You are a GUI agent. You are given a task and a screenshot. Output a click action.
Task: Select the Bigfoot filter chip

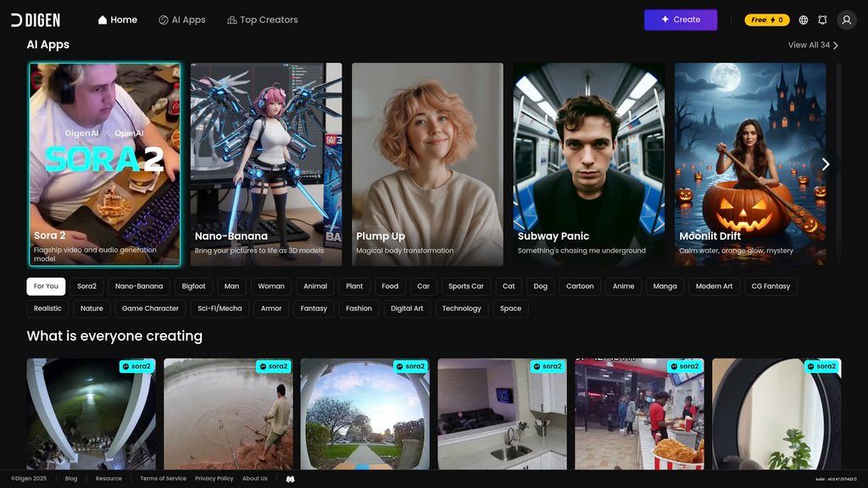point(194,286)
